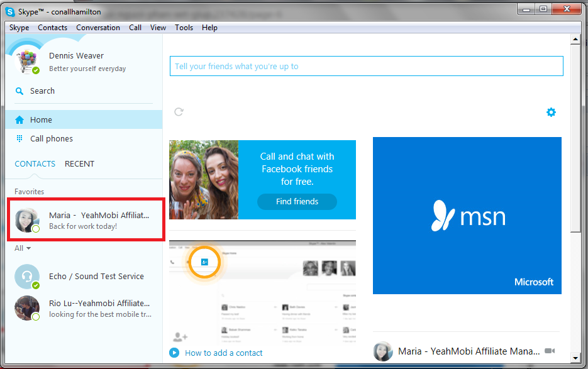Screen dimensions: 588x369
Task: Click the play icon beside How to add a contact
Action: 174,353
